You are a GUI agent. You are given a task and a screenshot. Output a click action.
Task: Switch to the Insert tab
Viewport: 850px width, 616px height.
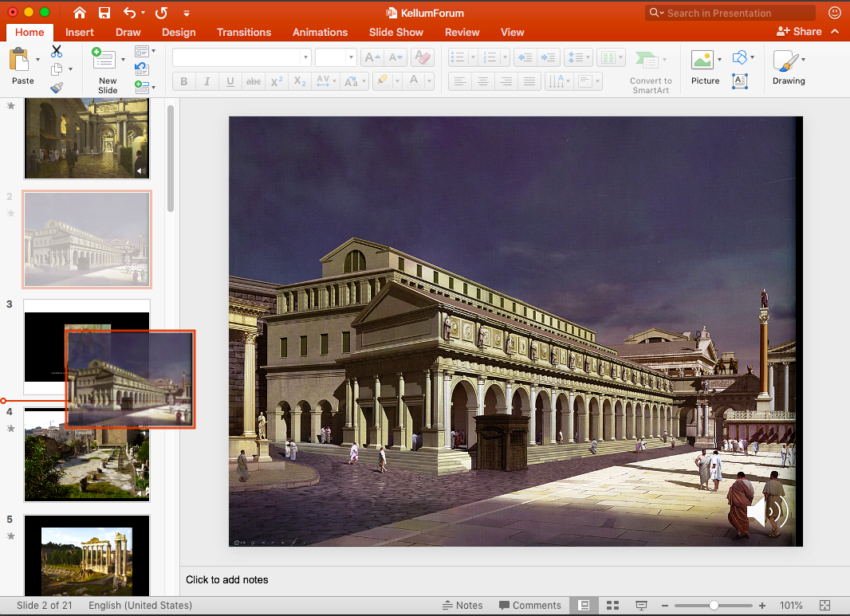point(79,32)
